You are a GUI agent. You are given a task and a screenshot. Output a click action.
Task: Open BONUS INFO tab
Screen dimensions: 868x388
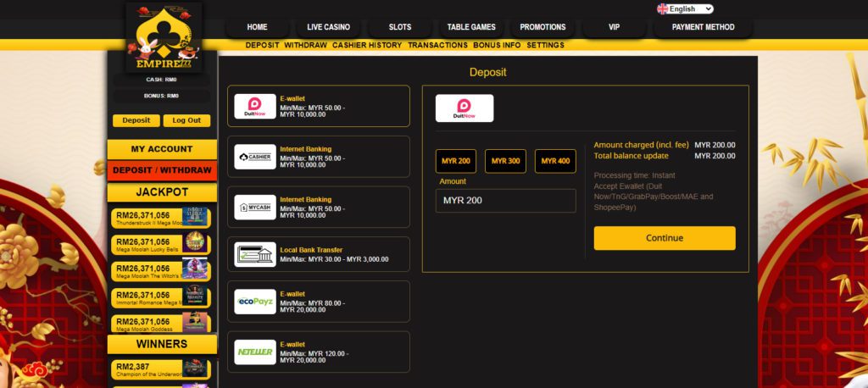(497, 46)
